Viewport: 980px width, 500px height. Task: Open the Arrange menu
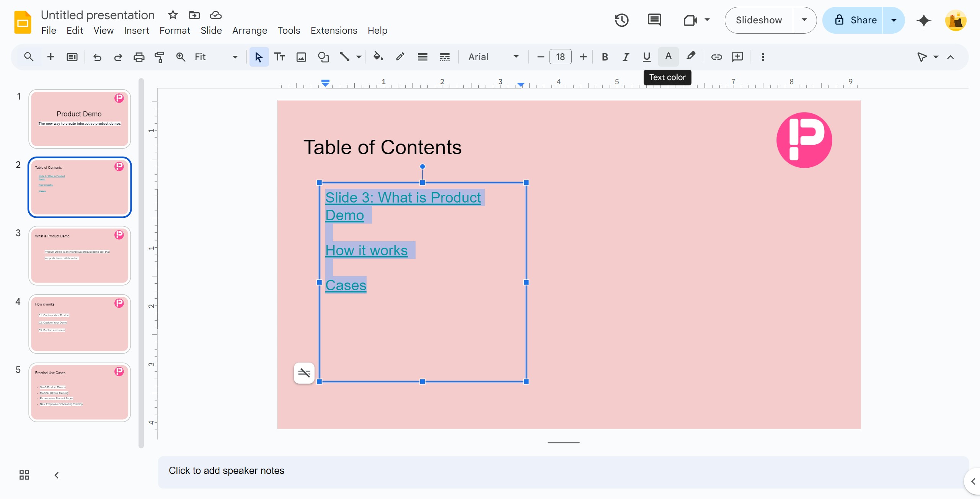(249, 30)
